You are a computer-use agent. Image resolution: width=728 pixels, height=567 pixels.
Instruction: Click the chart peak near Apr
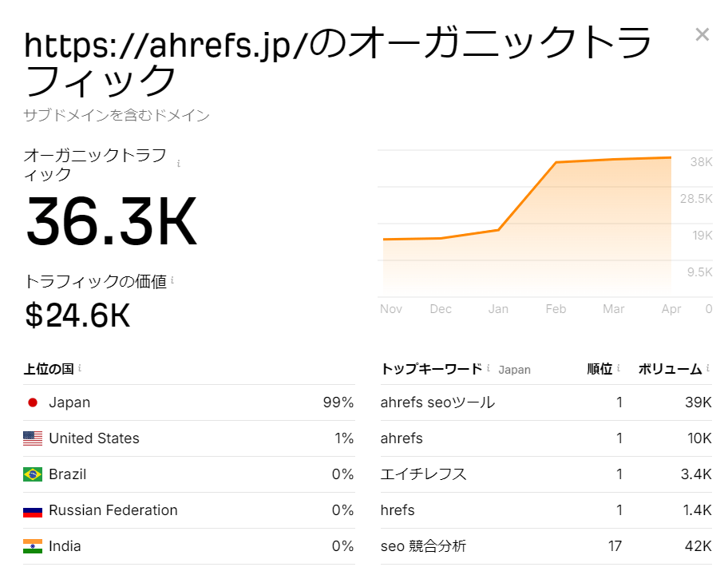pos(671,157)
